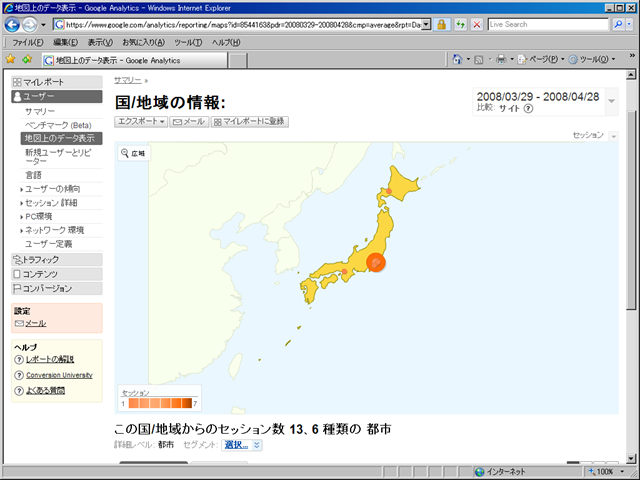Click the help question mark beside サイト
Viewport: 640px width, 480px height.
click(528, 109)
